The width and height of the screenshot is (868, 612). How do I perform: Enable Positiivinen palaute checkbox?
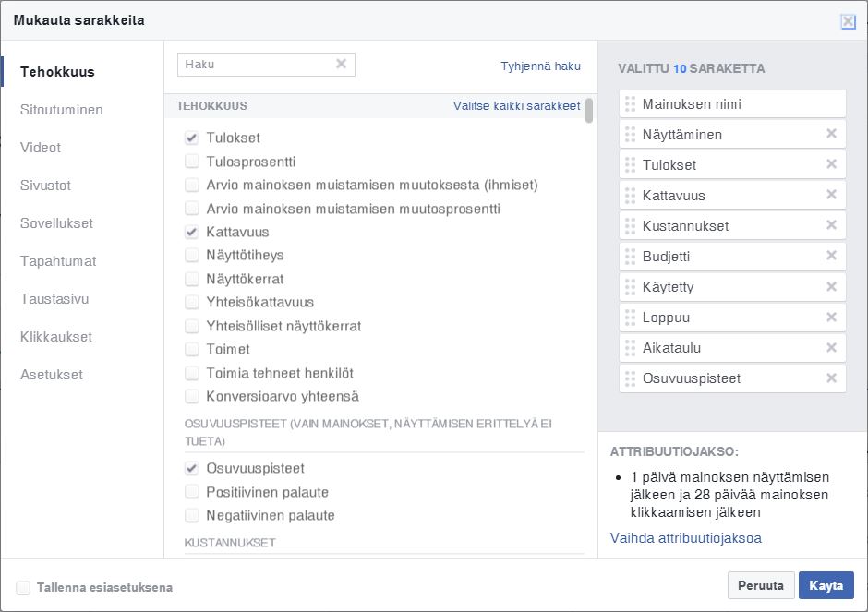coord(191,492)
